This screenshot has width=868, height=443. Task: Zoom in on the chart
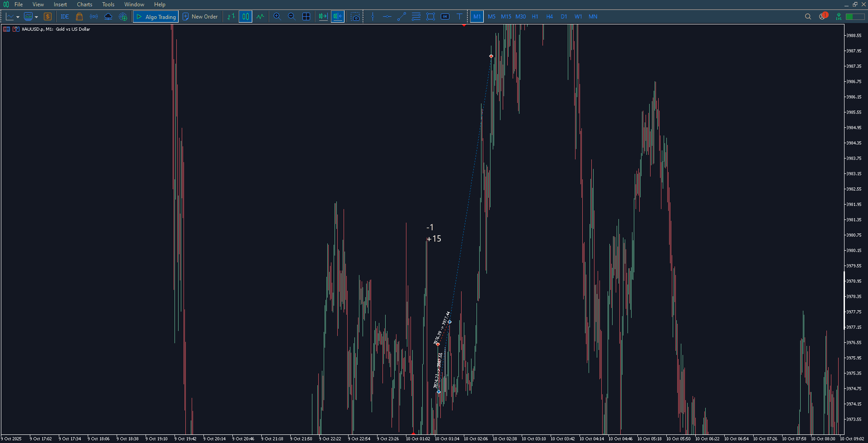click(277, 17)
